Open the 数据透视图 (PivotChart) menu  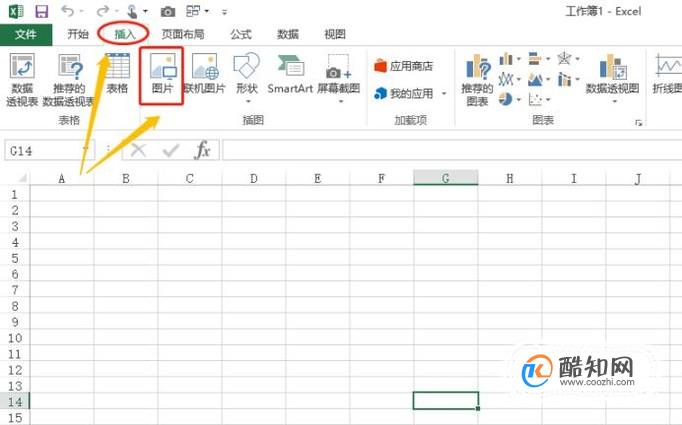612,78
